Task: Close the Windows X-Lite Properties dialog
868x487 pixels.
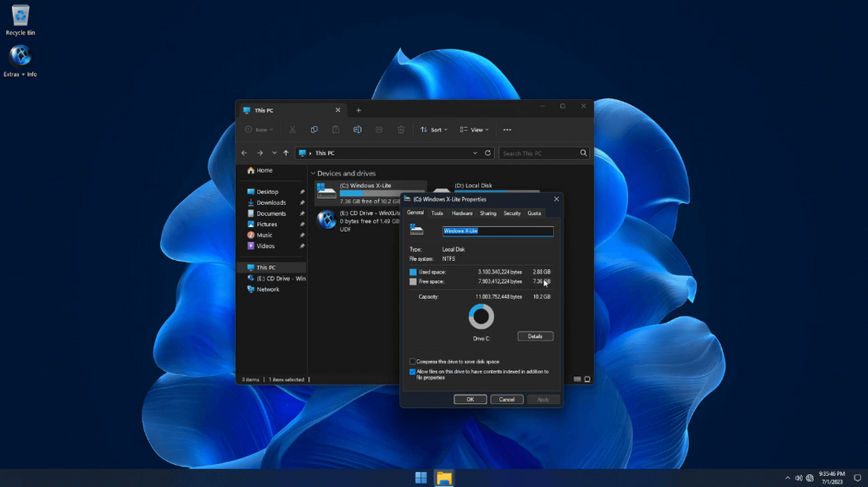Action: 556,199
